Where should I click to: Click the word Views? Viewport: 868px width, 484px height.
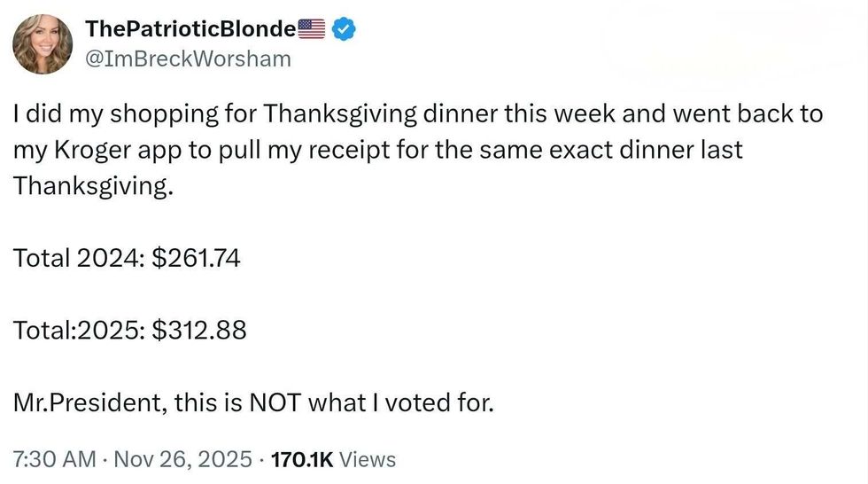[368, 459]
